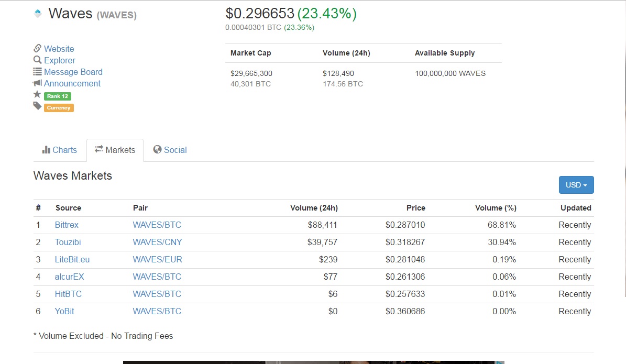
Task: Click the 0.19% volume share cell
Action: tap(504, 259)
